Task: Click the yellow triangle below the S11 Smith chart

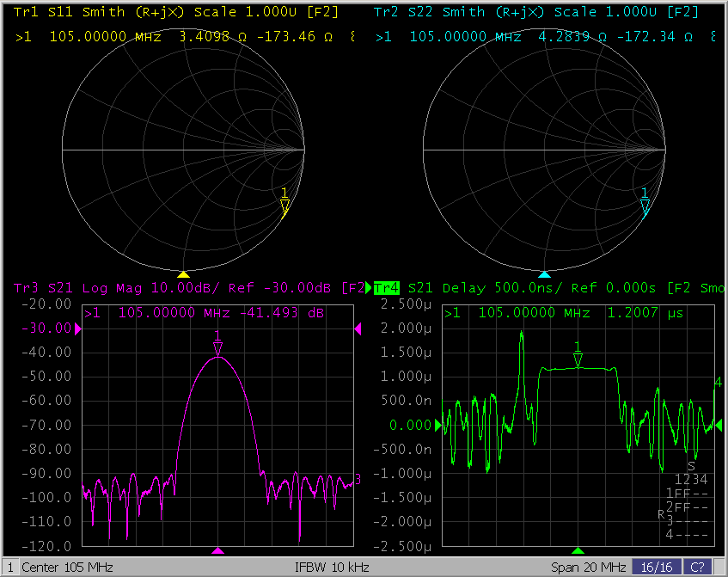Action: [183, 274]
